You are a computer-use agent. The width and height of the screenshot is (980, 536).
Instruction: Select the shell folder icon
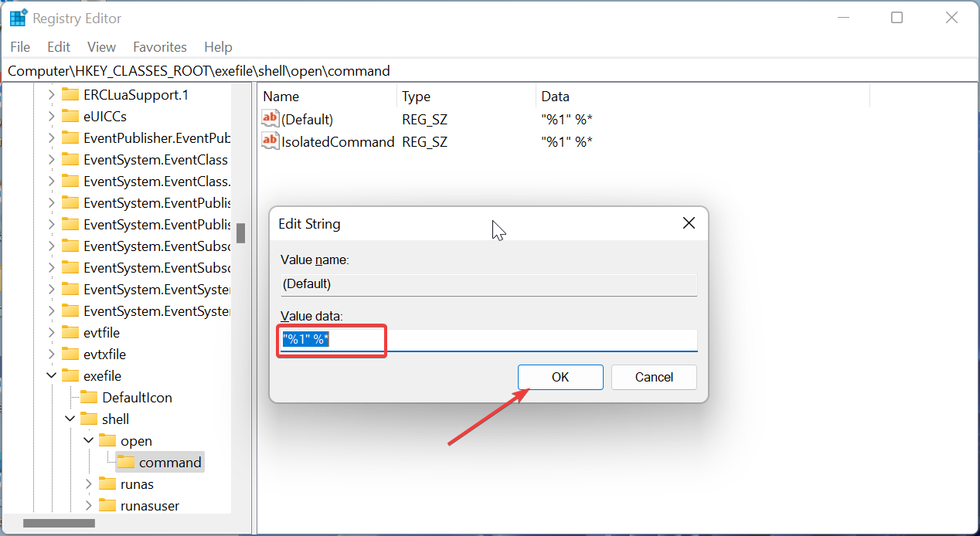tap(87, 419)
